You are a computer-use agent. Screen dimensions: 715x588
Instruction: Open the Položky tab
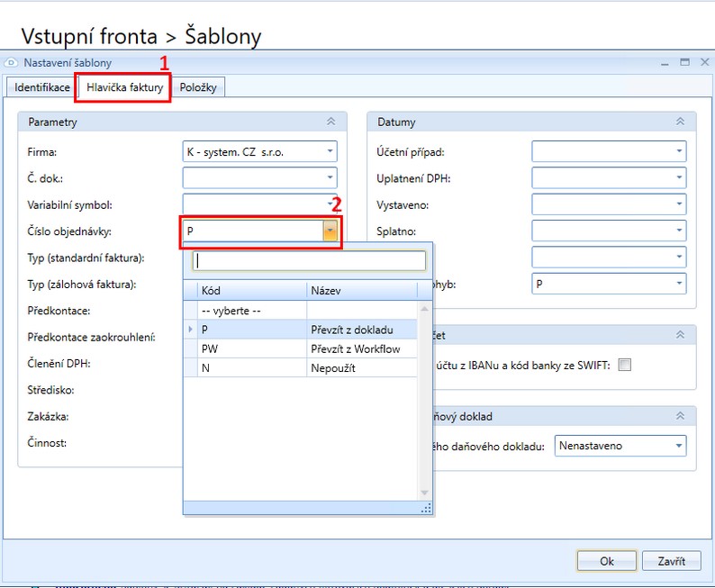tap(200, 87)
